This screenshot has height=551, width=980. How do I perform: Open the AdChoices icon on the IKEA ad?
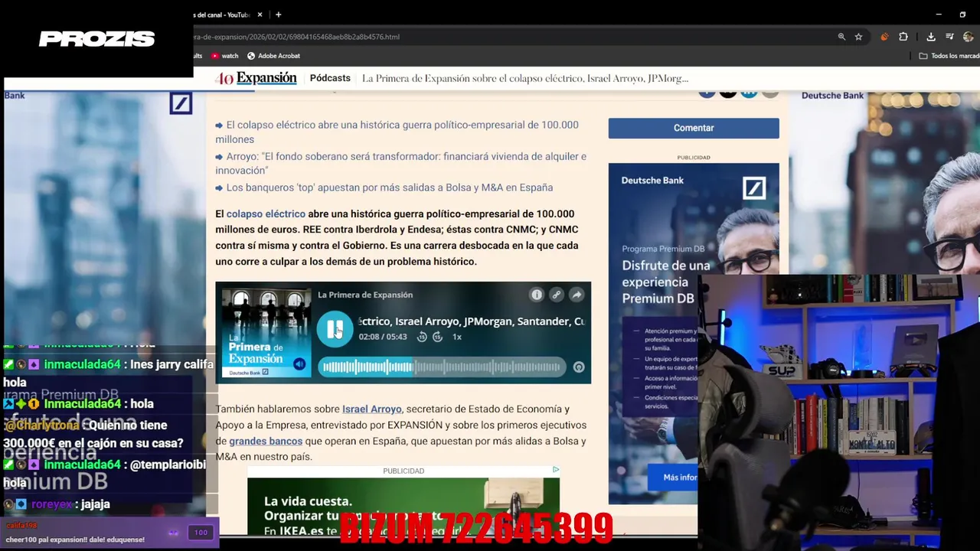point(556,470)
